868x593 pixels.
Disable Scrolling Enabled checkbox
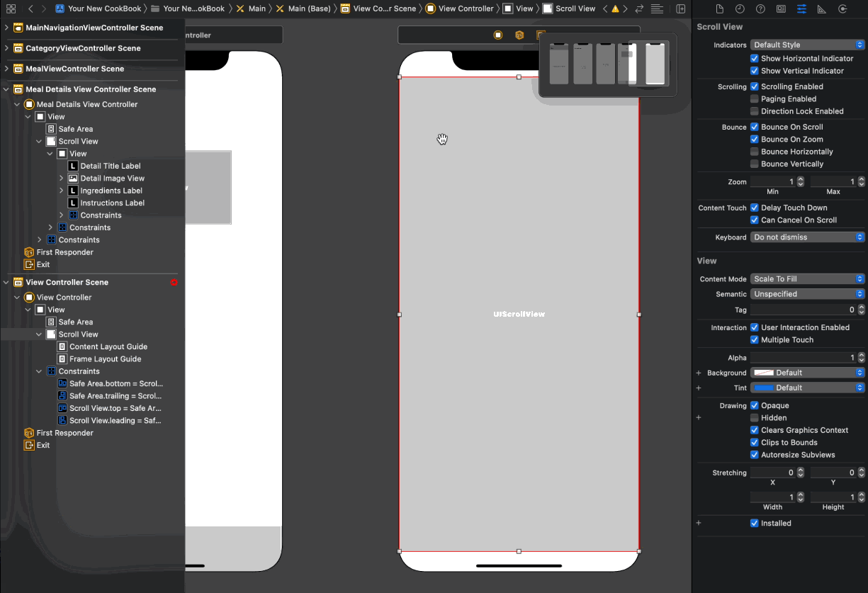[x=755, y=86]
